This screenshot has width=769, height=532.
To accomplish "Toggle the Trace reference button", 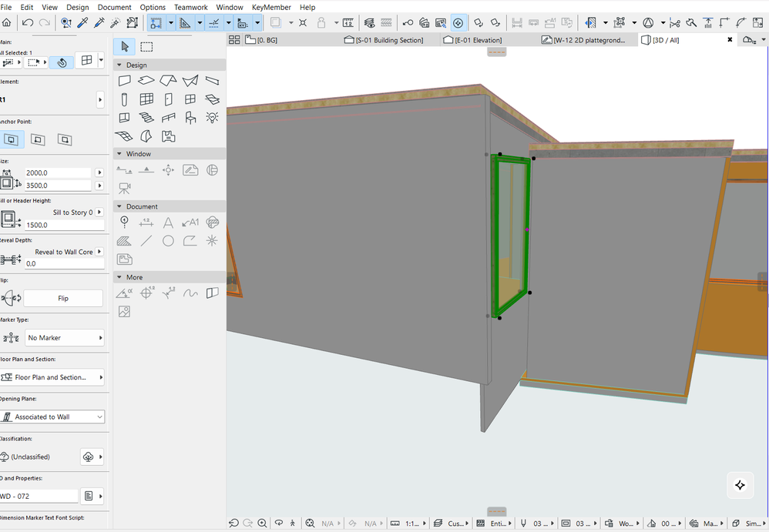I will coord(276,22).
